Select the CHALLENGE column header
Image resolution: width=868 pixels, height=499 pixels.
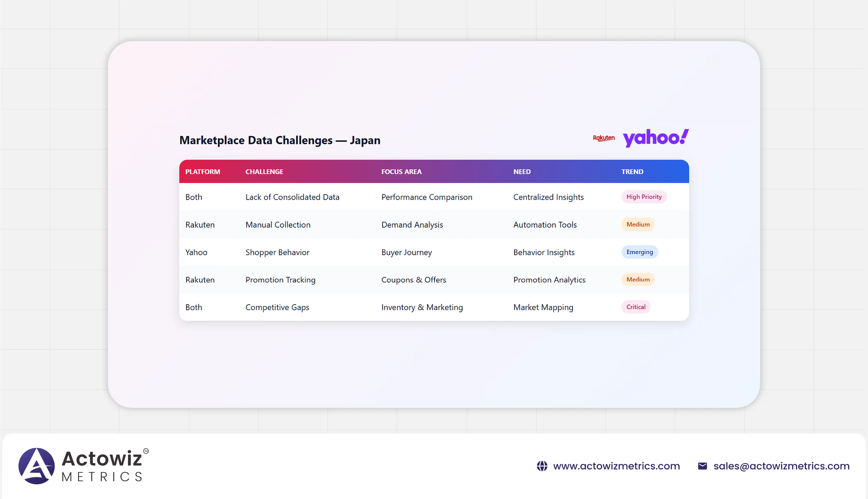(264, 172)
